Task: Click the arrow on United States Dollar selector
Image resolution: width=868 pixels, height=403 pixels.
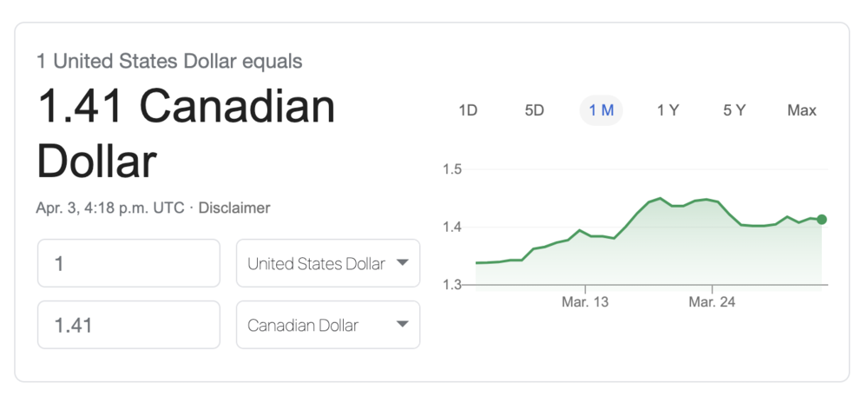Action: click(402, 263)
